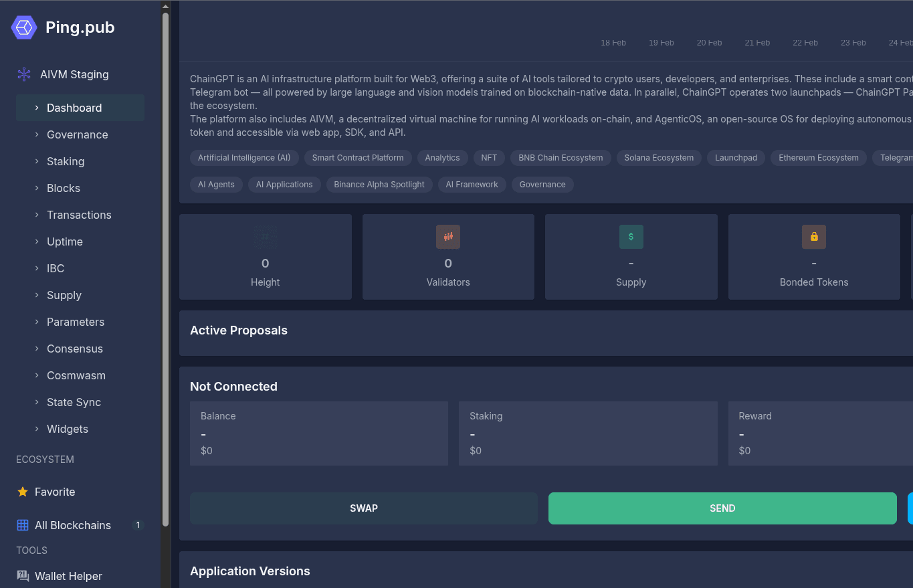913x588 pixels.
Task: Click the All Blockchains grid icon
Action: pos(23,525)
